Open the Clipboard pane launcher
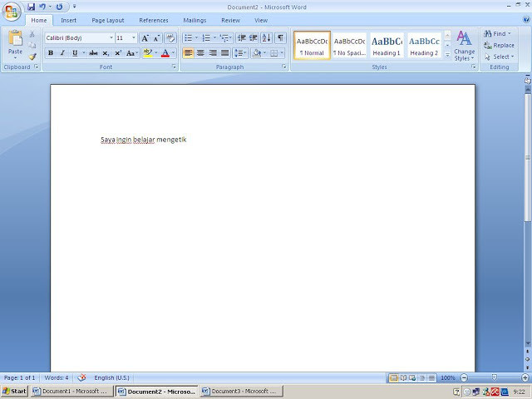 tap(37, 66)
